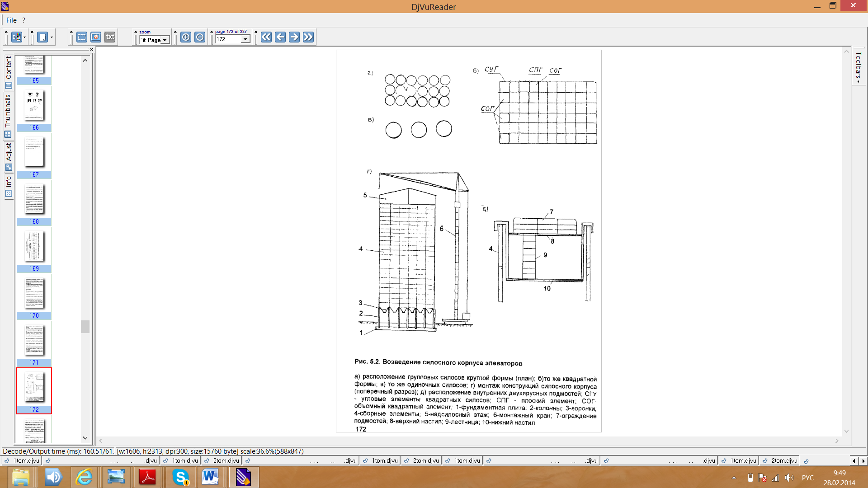Close the page number toolbar with its x

(212, 32)
